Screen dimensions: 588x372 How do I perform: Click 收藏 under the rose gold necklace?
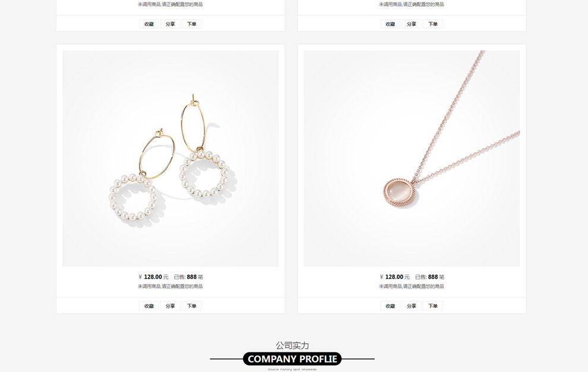point(390,306)
